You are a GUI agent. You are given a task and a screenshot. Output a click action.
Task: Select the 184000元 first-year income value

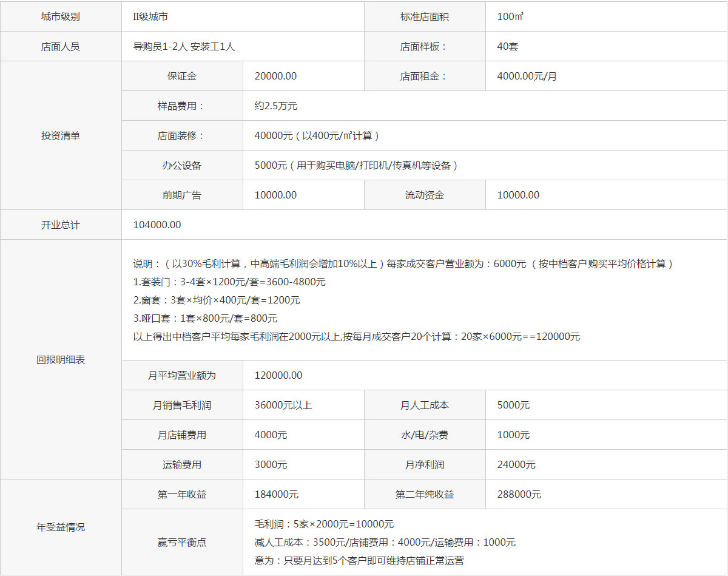click(x=277, y=494)
